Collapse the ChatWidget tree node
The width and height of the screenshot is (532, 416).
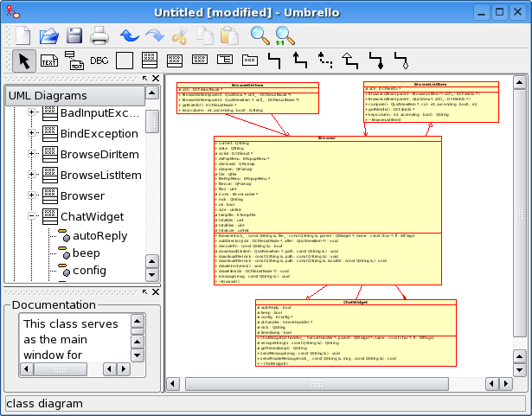coord(31,216)
